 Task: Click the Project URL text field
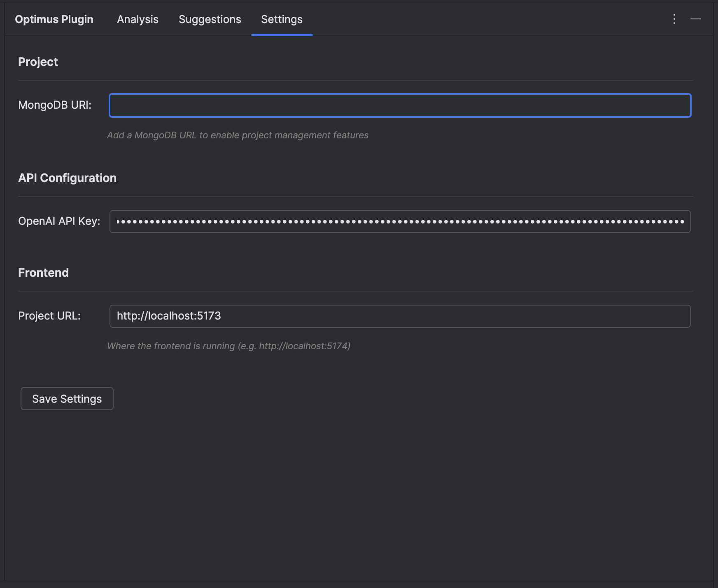tap(399, 316)
